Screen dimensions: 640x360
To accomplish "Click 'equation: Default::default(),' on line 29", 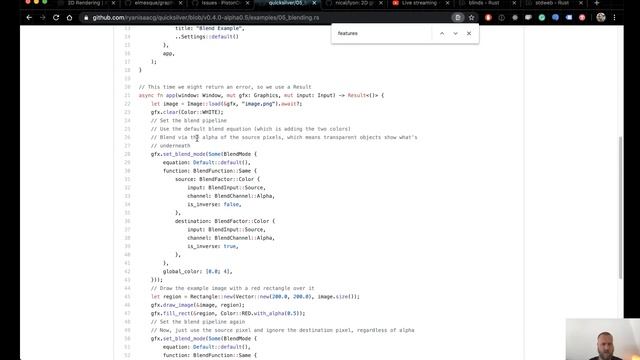I will (x=207, y=162).
